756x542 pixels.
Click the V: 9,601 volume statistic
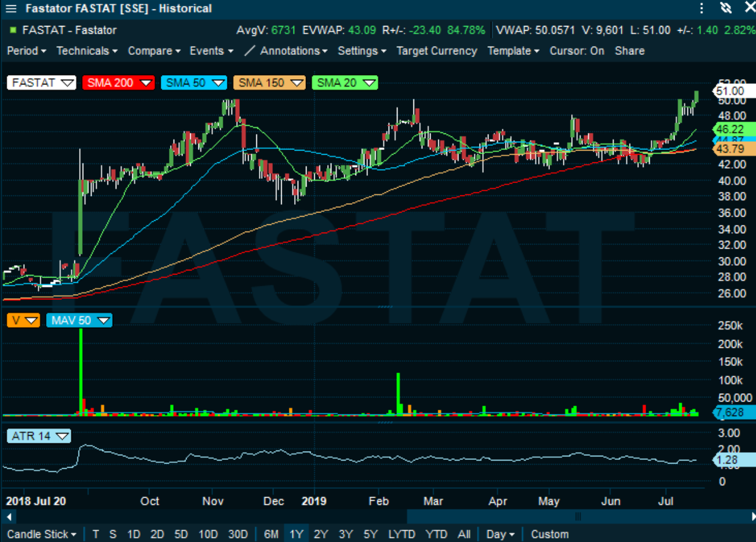pyautogui.click(x=604, y=30)
